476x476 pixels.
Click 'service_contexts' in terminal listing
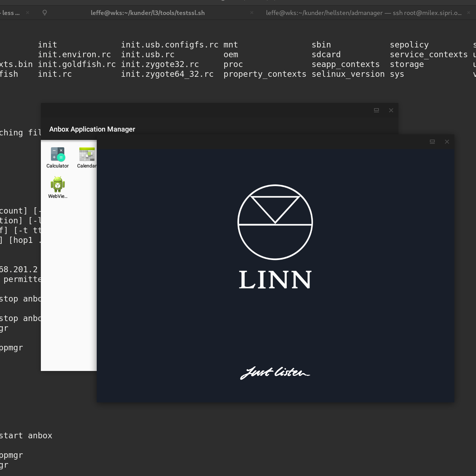point(429,55)
